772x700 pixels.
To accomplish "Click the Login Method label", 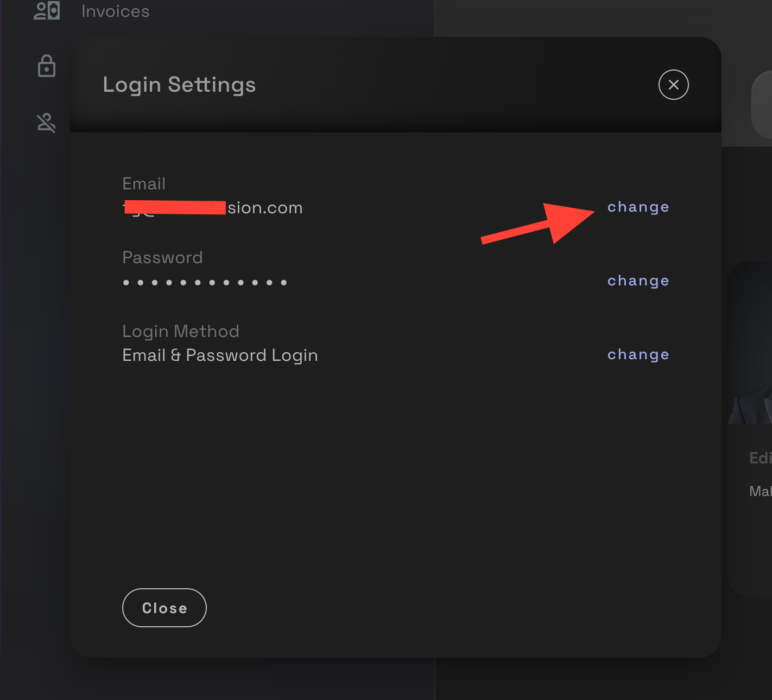I will (181, 332).
